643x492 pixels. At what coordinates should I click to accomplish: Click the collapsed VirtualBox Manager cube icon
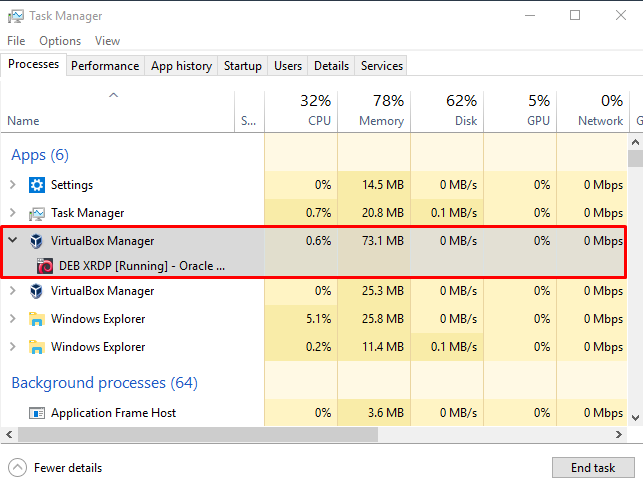36,291
